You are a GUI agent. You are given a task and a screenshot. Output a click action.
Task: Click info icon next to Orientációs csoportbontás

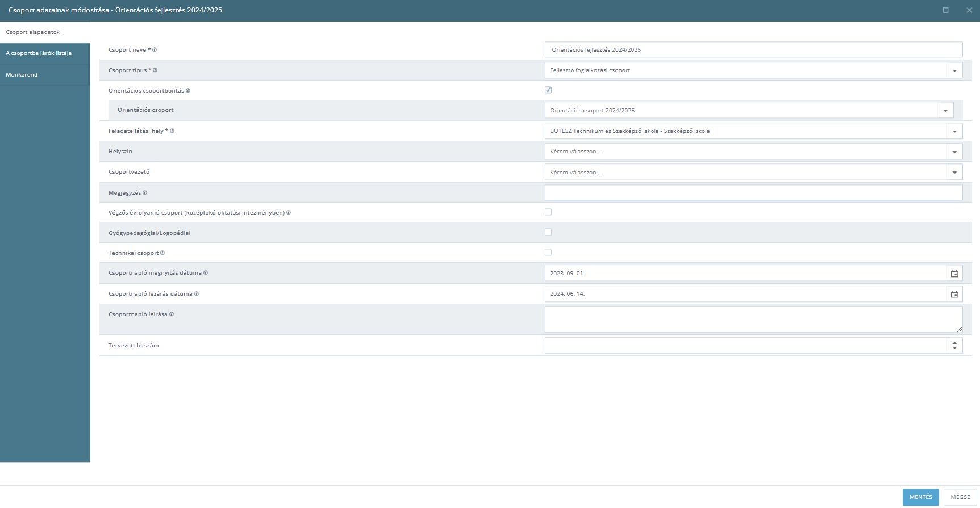click(188, 91)
